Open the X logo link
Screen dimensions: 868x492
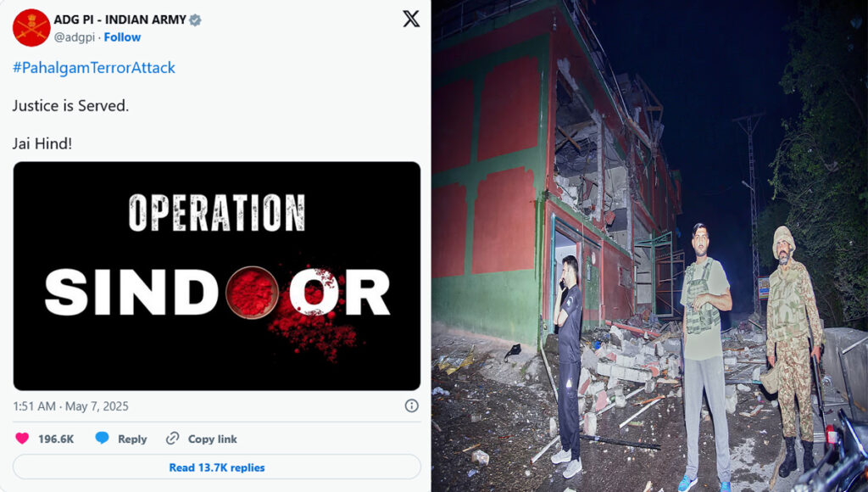(411, 19)
